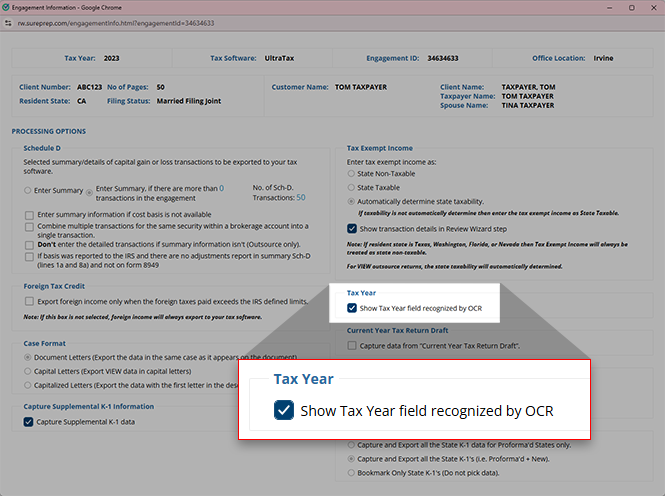Select Enter Summary if more than 0 transactions

[89, 192]
